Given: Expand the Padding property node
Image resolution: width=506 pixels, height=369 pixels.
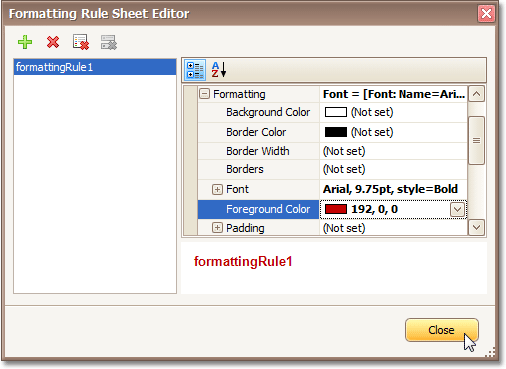Looking at the screenshot, I should 217,228.
